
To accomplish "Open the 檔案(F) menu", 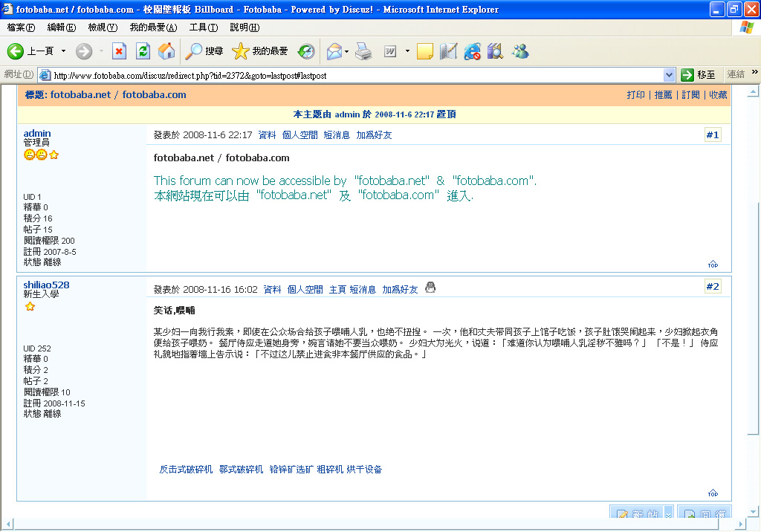I will pos(21,27).
